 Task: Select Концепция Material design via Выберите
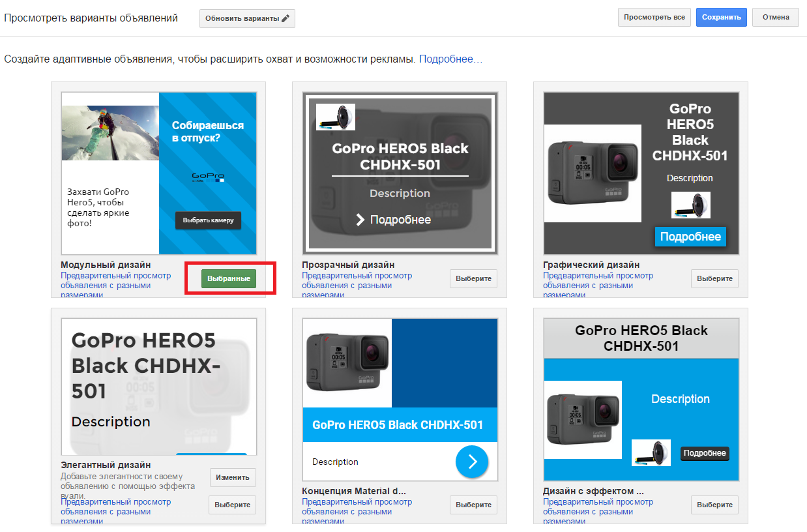point(474,505)
